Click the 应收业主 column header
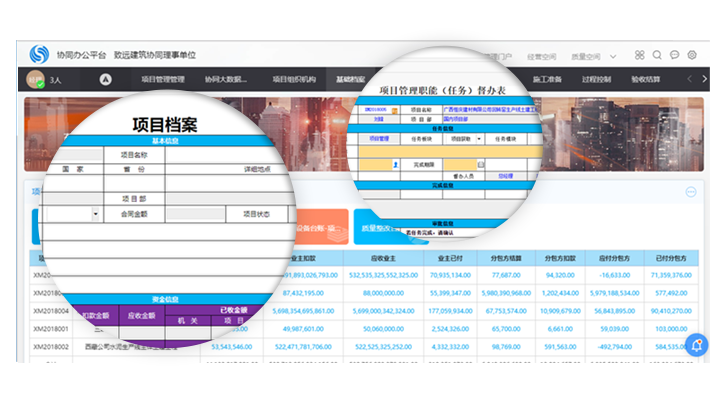 (x=383, y=259)
